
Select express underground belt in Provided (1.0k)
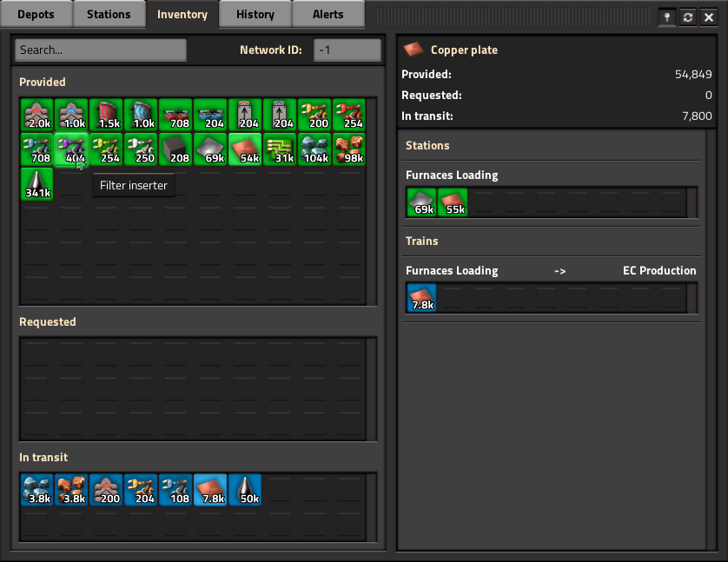[x=71, y=114]
